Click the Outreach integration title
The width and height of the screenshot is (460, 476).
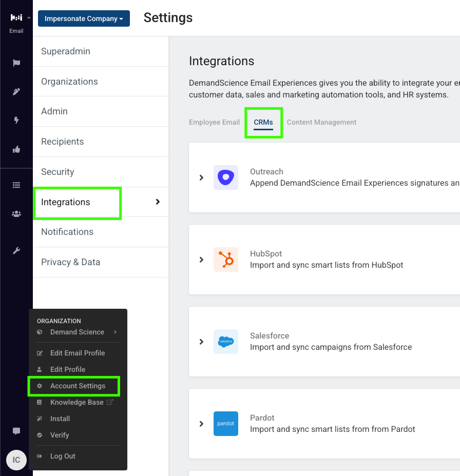(x=266, y=171)
